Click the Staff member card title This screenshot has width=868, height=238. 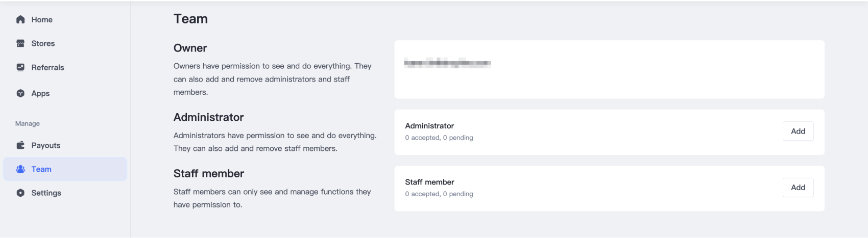tap(429, 182)
